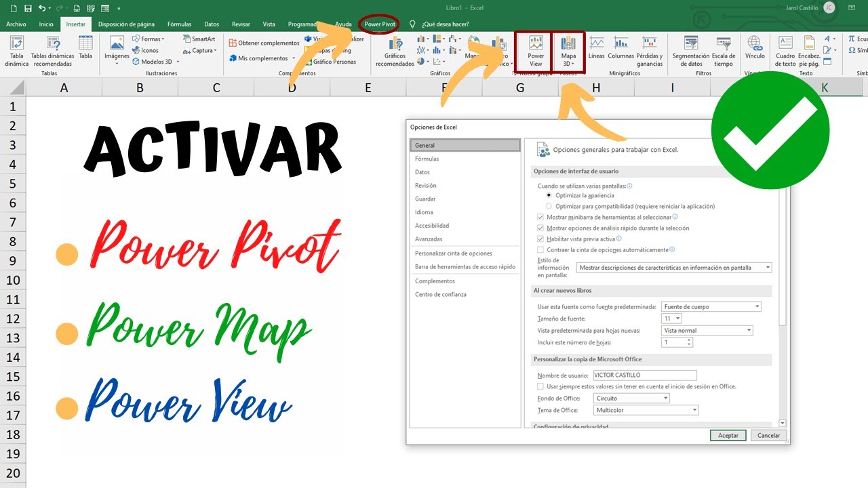This screenshot has height=488, width=868.
Task: Click the Imágenes button
Action: click(x=117, y=49)
